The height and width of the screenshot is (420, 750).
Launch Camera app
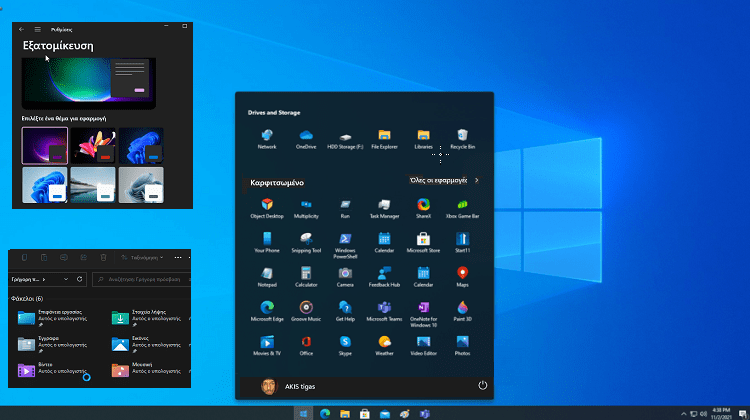coord(345,277)
